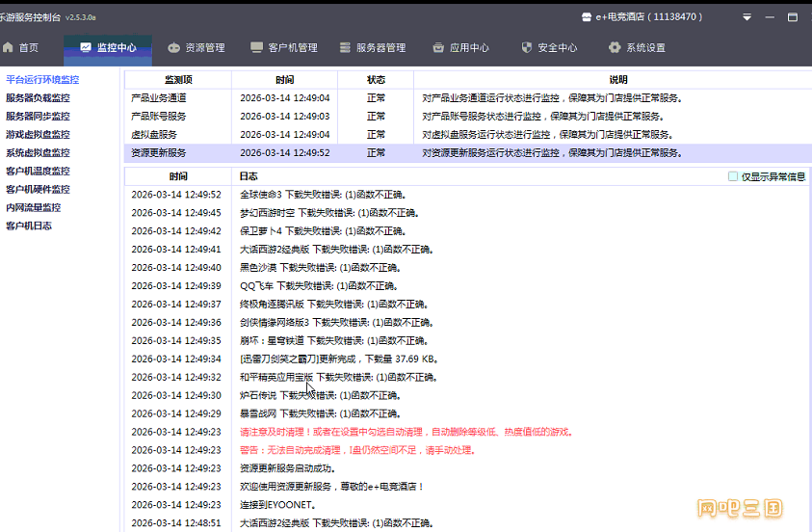Click the gear icon for 系统设置

click(x=615, y=47)
